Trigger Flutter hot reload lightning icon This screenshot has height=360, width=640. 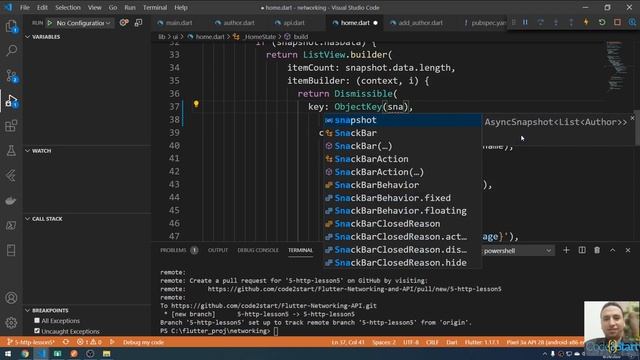point(587,22)
